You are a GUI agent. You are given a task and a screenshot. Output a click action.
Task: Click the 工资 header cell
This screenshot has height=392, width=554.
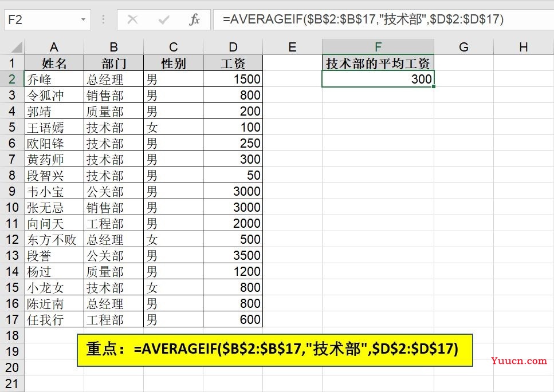tap(233, 63)
